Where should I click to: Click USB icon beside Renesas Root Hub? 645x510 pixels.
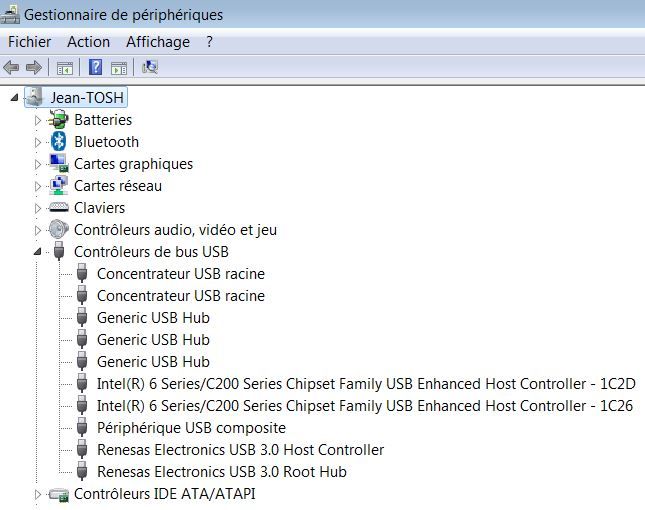(82, 471)
